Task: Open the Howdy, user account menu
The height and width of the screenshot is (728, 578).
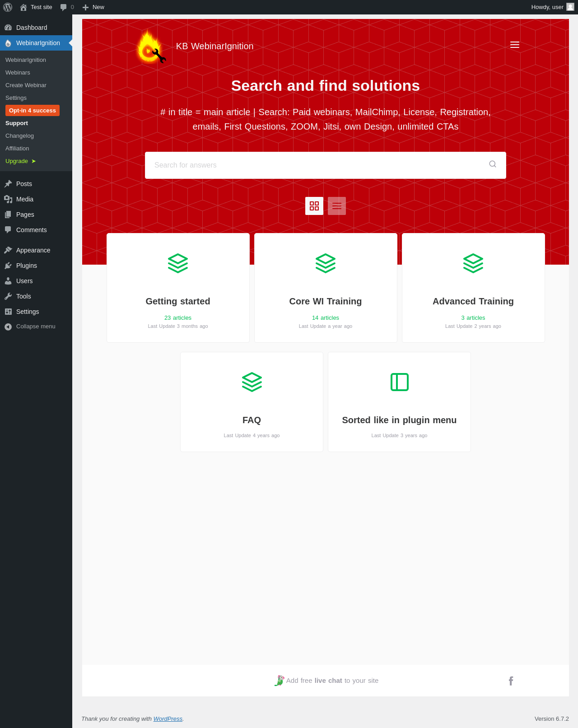Action: pos(552,7)
